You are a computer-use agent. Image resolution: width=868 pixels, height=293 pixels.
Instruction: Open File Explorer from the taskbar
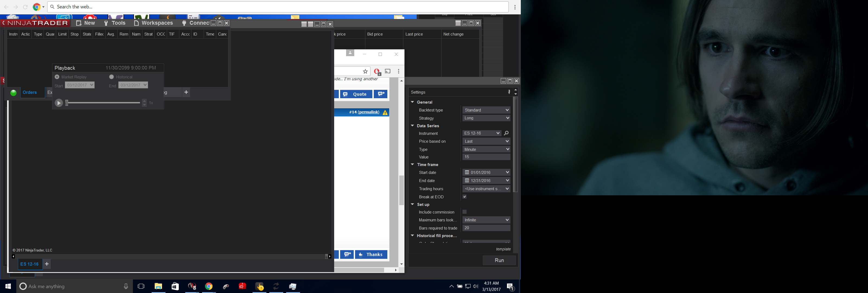[158, 286]
